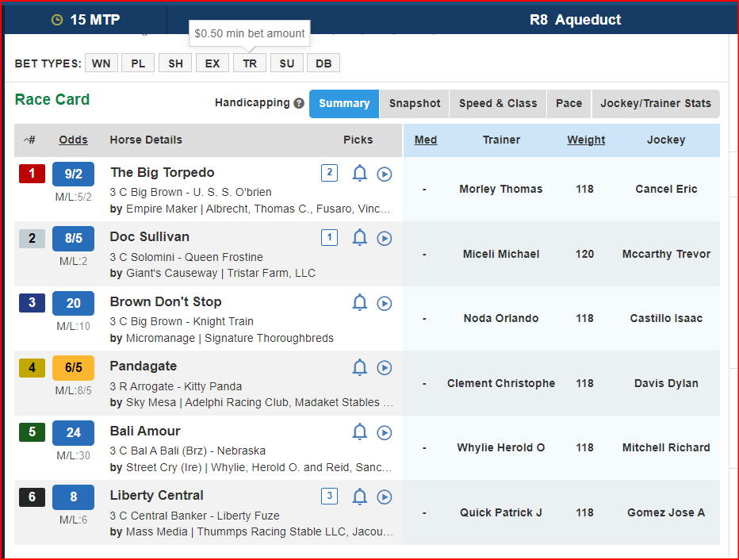Click the Med column header link

tap(426, 140)
